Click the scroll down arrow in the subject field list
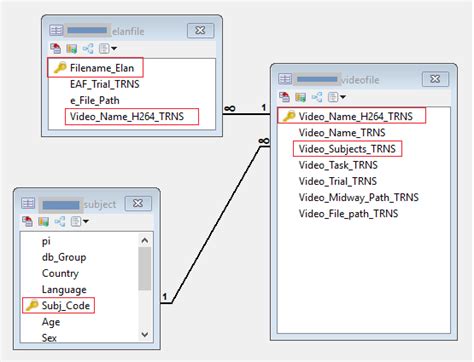474x362 pixels. [145, 334]
